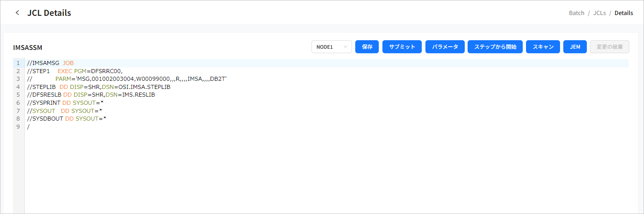This screenshot has width=644, height=214.
Task: Click into the PARM='MSG,...' line
Action: (x=141, y=79)
